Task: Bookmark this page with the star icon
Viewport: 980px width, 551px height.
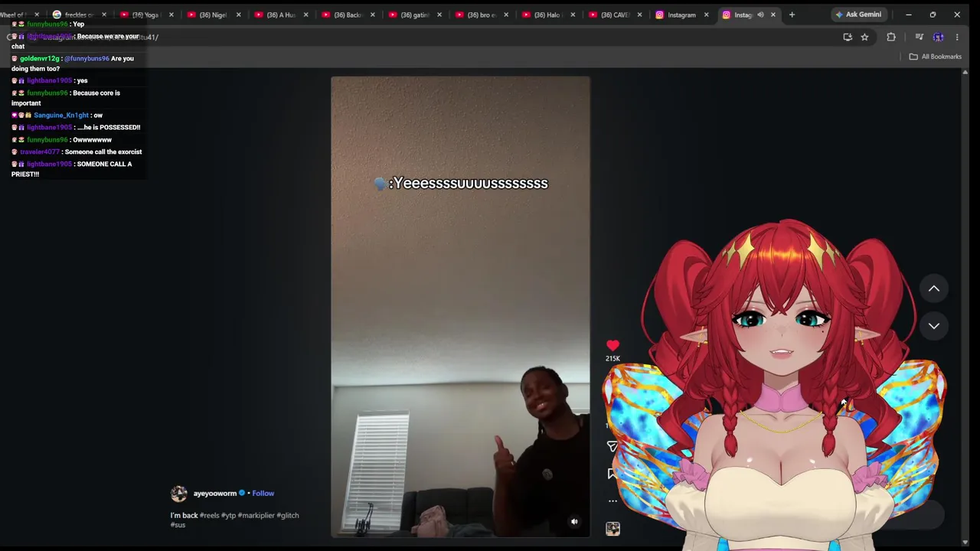Action: pos(864,37)
